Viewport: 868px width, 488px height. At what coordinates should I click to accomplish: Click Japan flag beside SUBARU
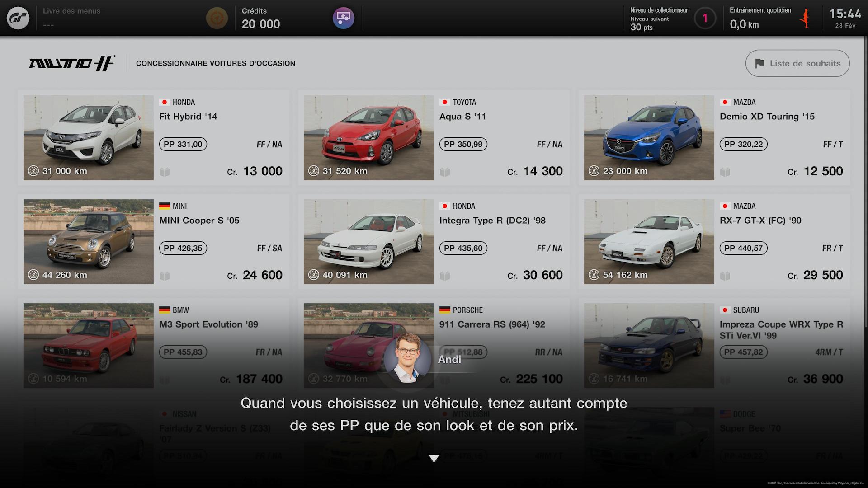tap(725, 310)
